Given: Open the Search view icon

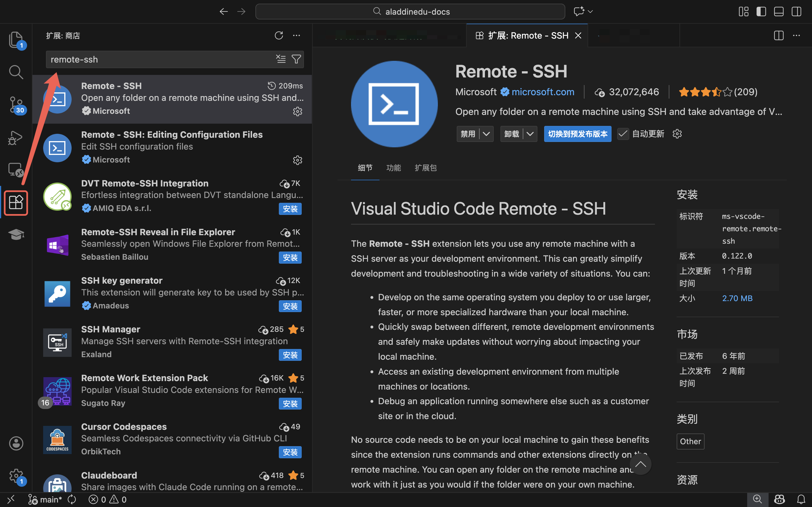Looking at the screenshot, I should [x=16, y=72].
